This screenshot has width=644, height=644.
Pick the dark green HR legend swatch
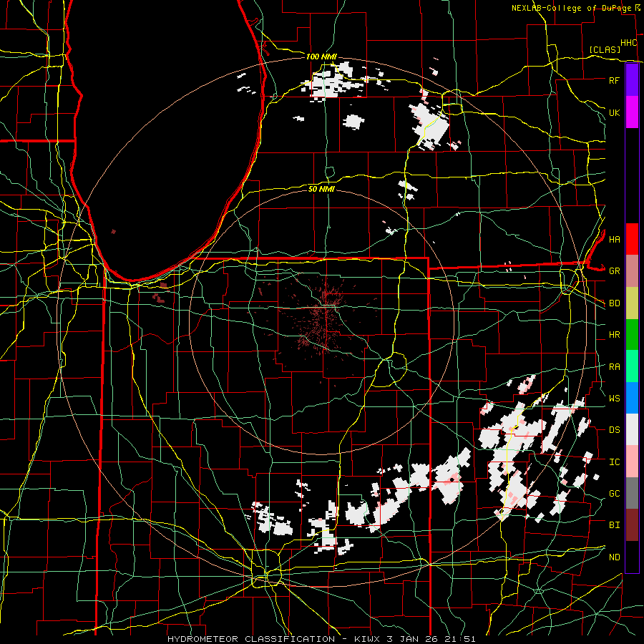pos(632,335)
